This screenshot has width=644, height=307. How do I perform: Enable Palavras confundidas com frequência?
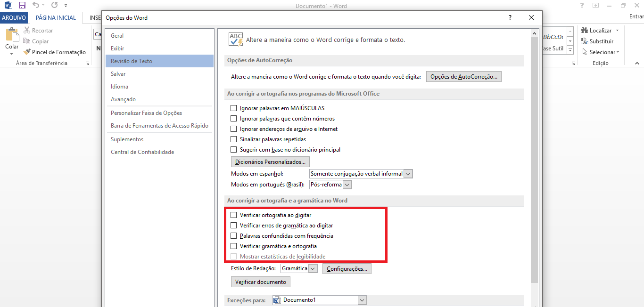tap(233, 236)
